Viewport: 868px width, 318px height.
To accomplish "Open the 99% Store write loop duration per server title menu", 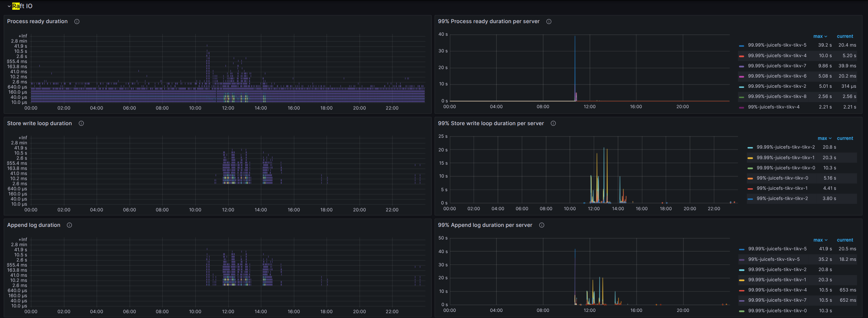I will 490,123.
